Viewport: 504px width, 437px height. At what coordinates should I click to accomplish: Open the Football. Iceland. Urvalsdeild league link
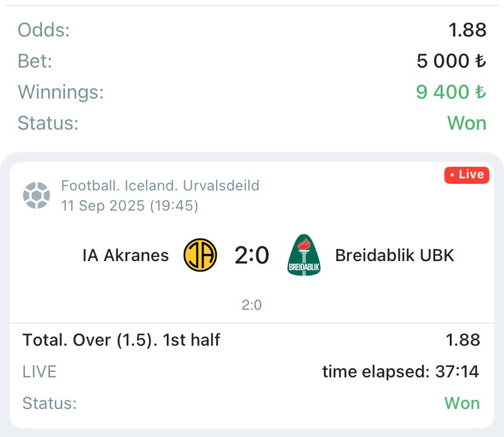tap(160, 186)
